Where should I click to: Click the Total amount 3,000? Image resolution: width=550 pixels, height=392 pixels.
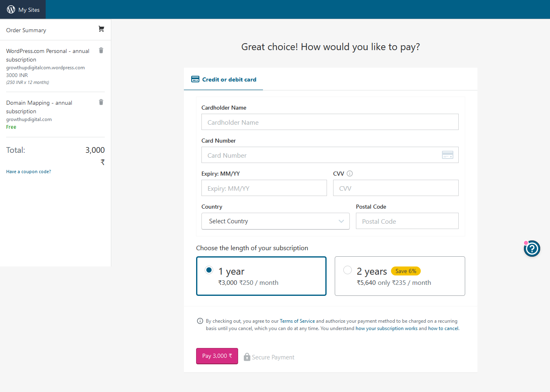tap(95, 150)
